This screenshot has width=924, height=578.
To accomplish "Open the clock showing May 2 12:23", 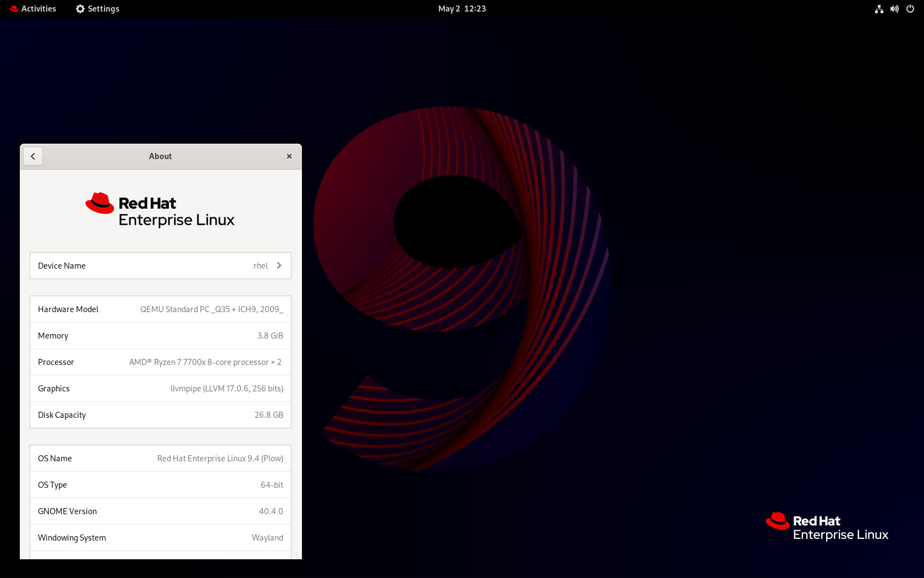I will pyautogui.click(x=462, y=9).
